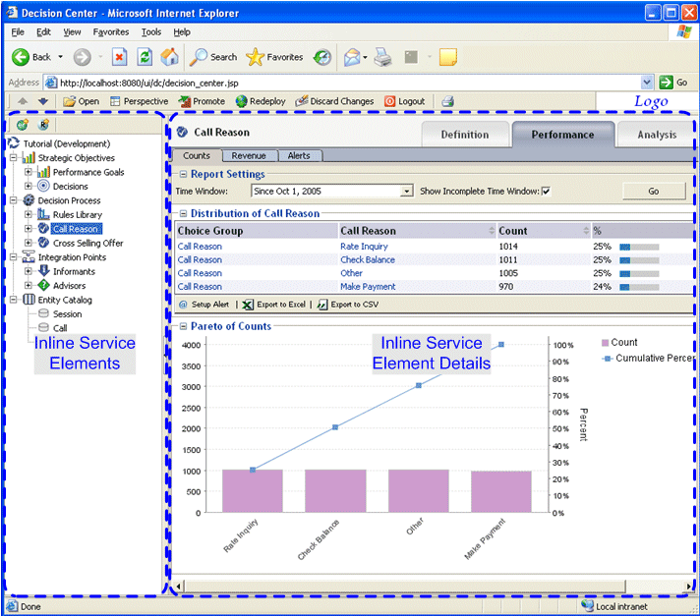Viewport: 700px width, 616px height.
Task: Open the Make Payment link
Action: pos(368,287)
